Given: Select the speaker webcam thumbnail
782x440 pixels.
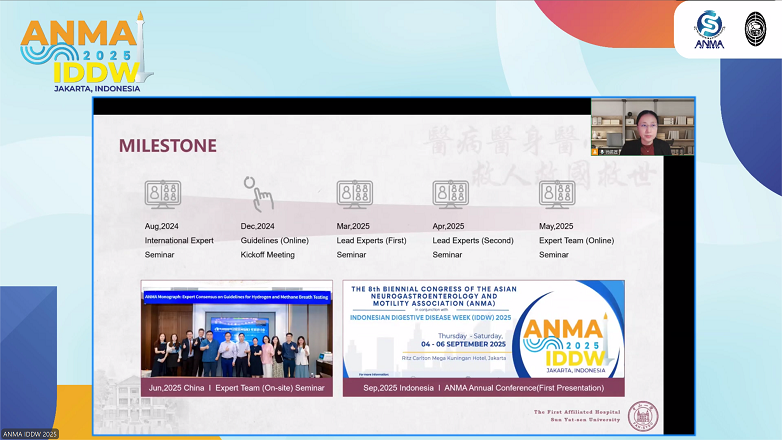Looking at the screenshot, I should point(642,127).
